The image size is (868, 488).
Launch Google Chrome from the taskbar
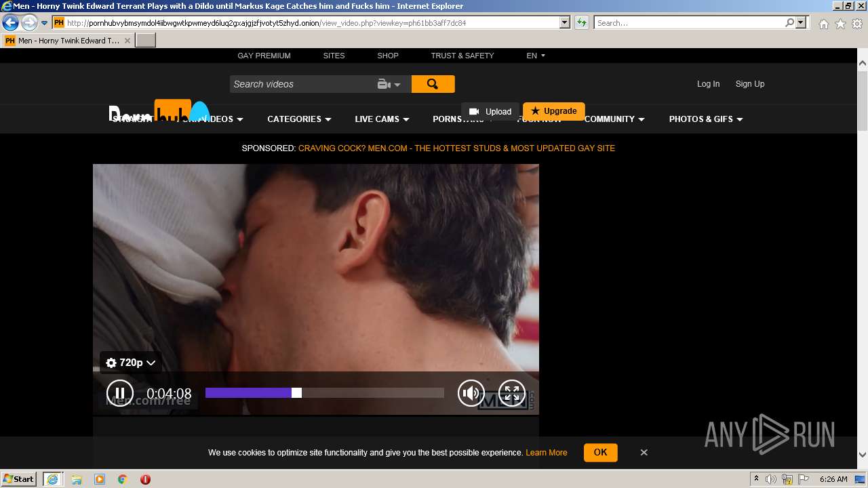coord(123,479)
